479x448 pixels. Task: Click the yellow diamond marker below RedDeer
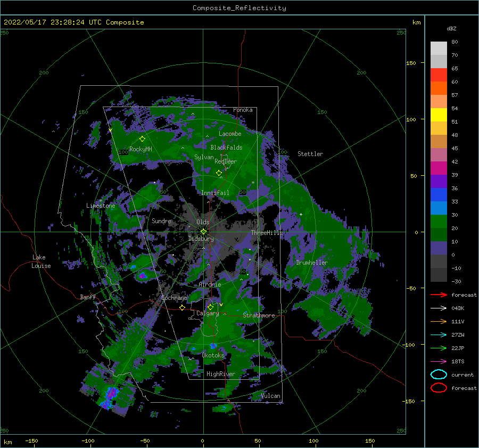[x=219, y=173]
